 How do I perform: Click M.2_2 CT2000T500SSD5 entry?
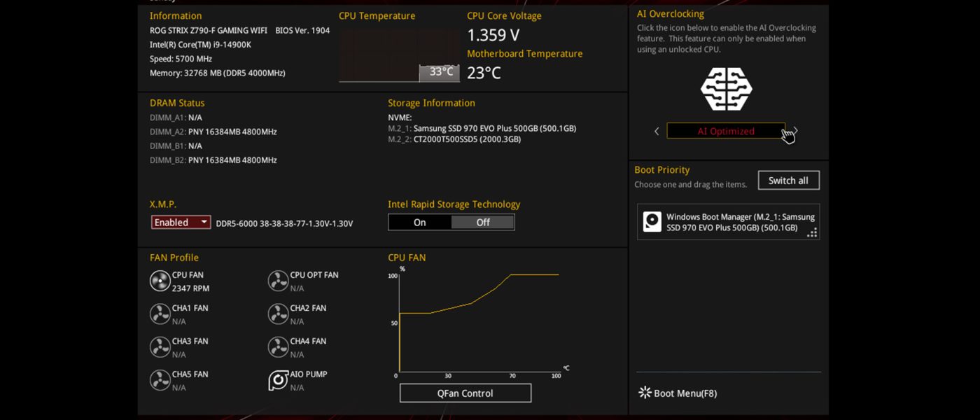(x=454, y=139)
